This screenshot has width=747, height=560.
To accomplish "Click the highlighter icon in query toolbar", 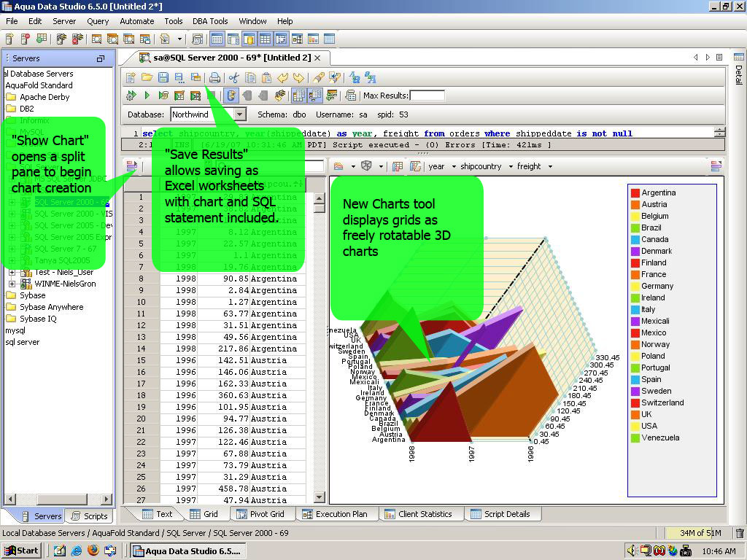I will tap(319, 77).
